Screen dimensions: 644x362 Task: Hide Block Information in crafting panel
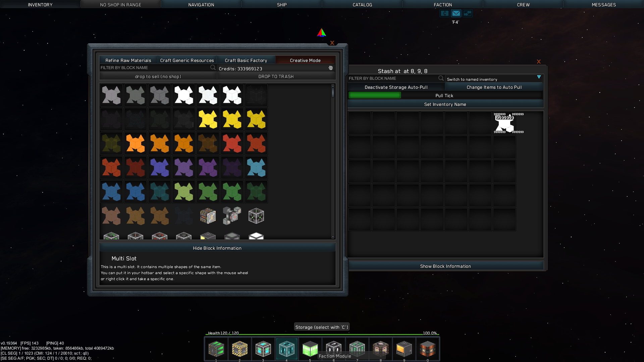217,248
